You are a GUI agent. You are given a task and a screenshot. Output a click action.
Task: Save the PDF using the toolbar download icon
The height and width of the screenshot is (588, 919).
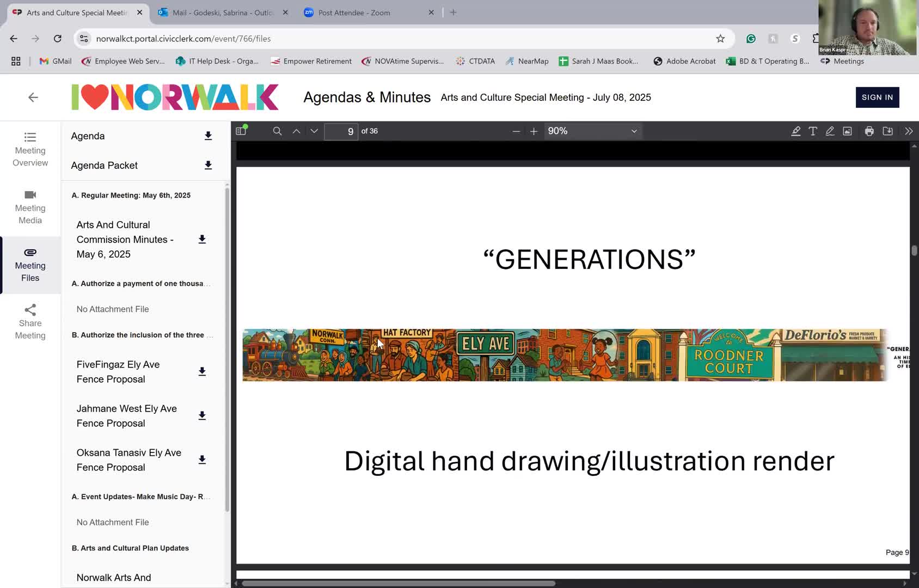[887, 131]
